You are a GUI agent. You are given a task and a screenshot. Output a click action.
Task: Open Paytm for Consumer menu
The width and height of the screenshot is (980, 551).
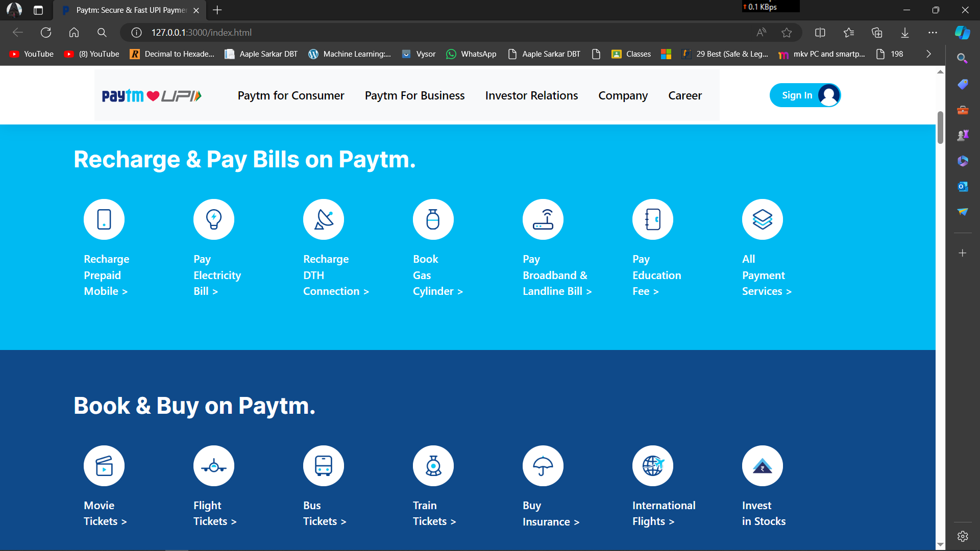pyautogui.click(x=291, y=95)
